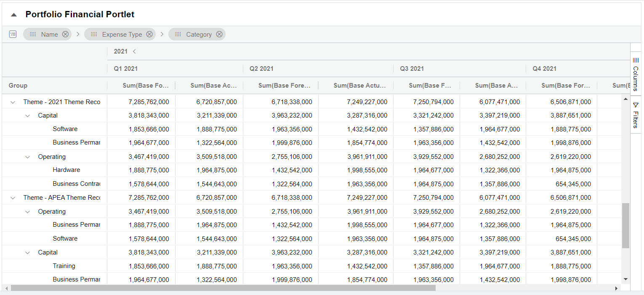
Task: Remove the Category grouping chip
Action: (219, 35)
